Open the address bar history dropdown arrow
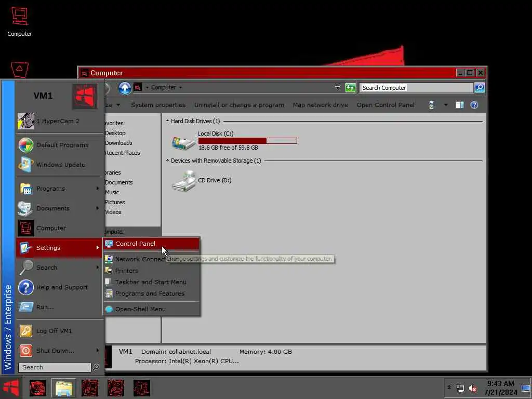Image resolution: width=532 pixels, height=399 pixels. click(337, 87)
